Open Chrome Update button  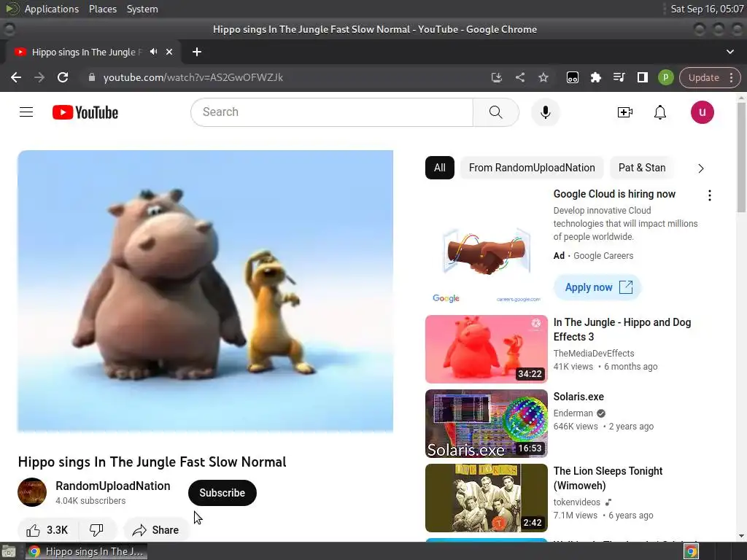click(703, 77)
